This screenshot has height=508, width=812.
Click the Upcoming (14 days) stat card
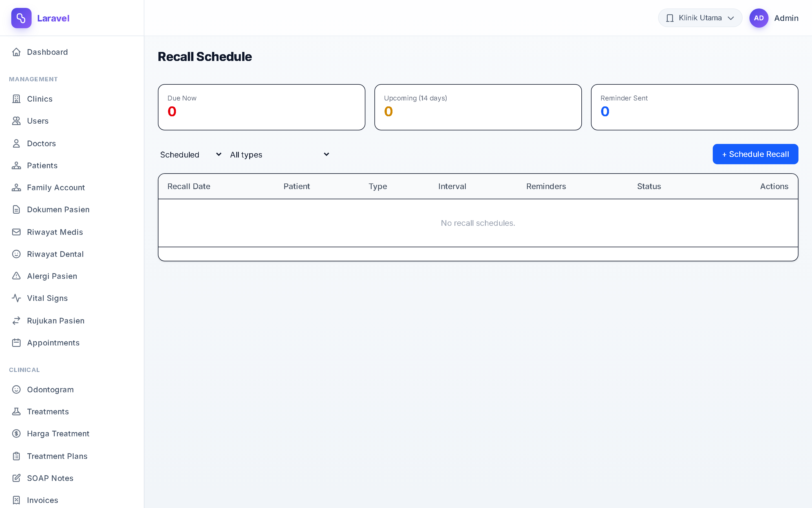478,107
